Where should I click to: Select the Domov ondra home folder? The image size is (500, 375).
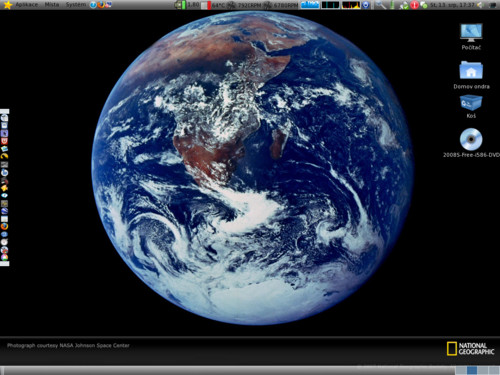click(471, 75)
